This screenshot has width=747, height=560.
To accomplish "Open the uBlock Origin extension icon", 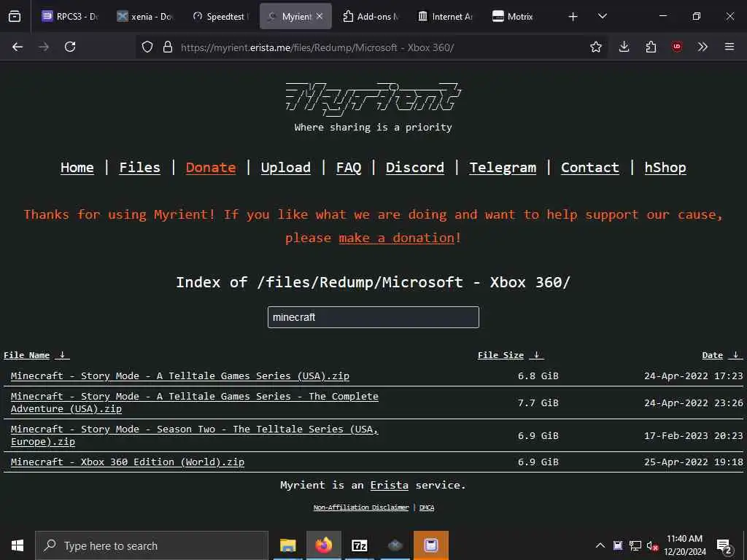I will 677,47.
